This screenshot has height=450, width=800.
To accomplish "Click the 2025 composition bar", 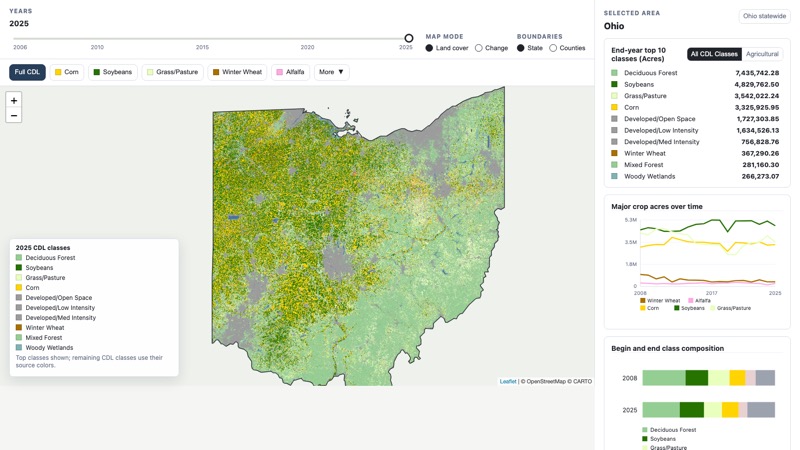I will pyautogui.click(x=709, y=410).
